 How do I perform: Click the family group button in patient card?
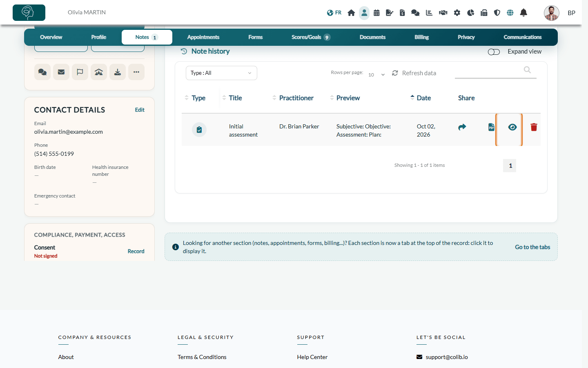[99, 72]
